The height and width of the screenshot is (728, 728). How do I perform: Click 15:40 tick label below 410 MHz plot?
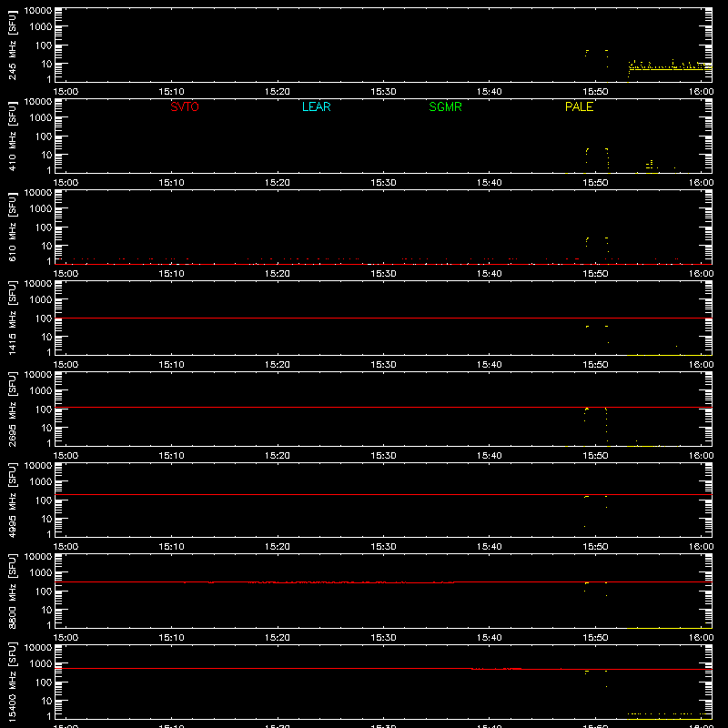click(490, 183)
